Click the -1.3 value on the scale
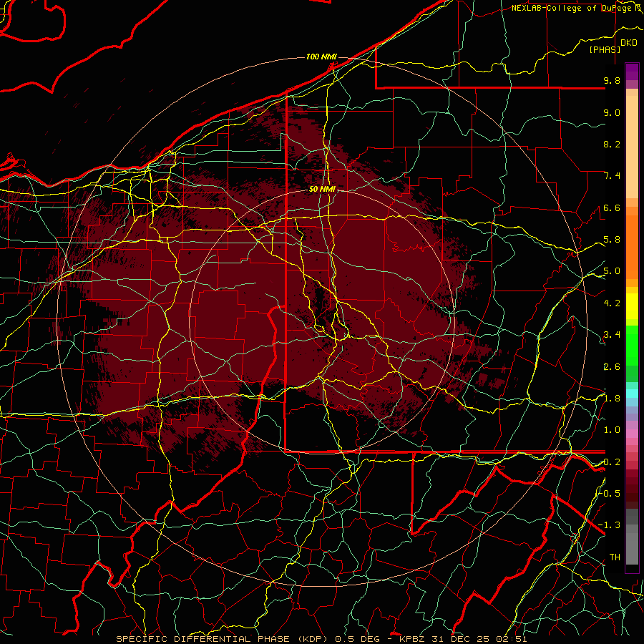 (x=610, y=525)
